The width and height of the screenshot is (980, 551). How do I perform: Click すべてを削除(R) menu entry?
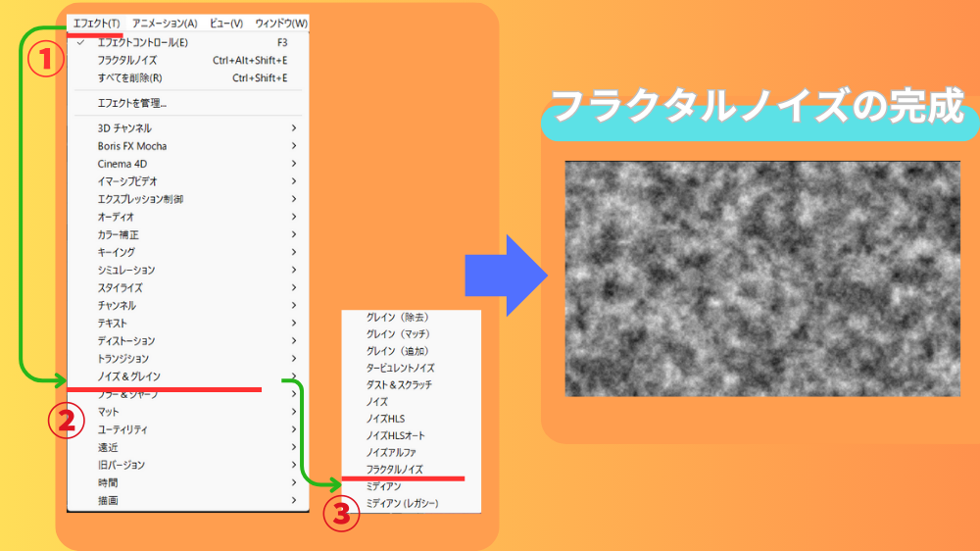[129, 78]
